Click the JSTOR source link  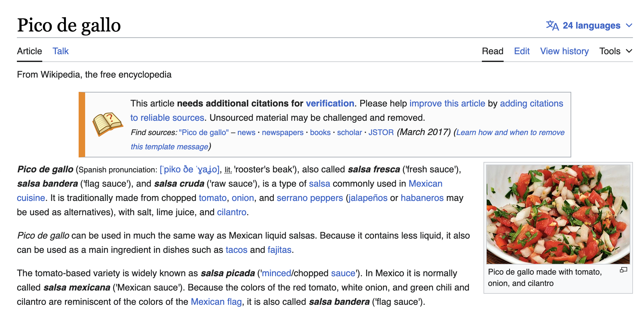coord(381,132)
